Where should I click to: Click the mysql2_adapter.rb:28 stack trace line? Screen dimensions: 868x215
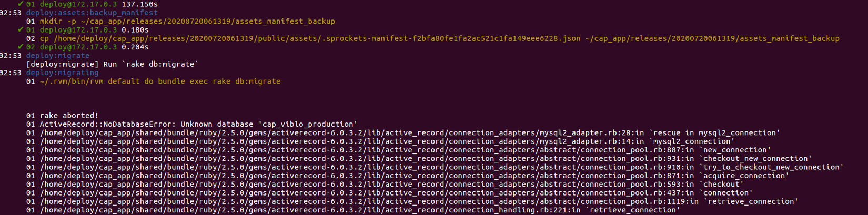pos(410,133)
